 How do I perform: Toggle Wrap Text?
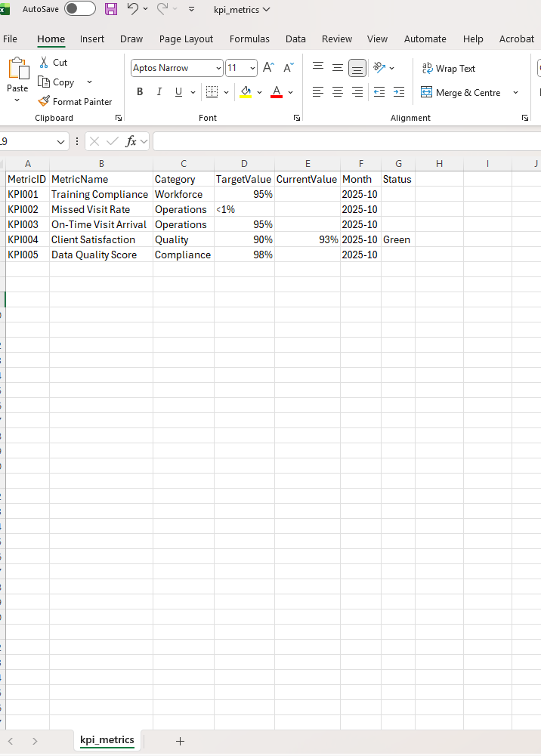click(448, 69)
